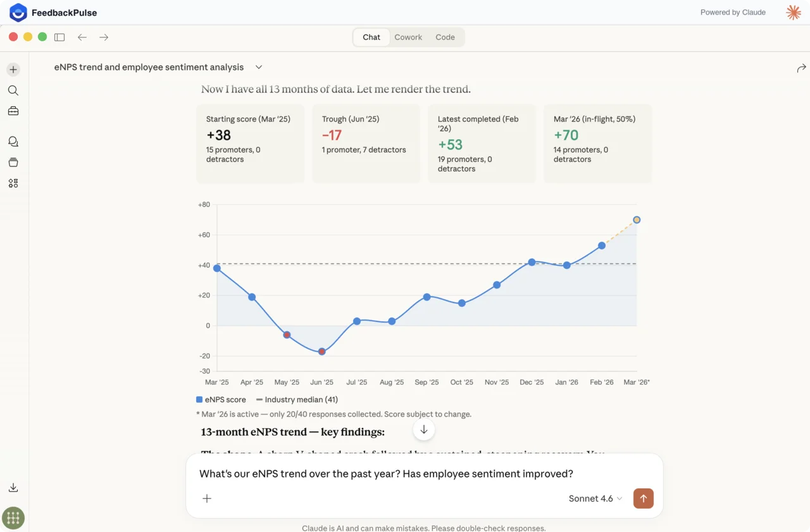Click the share icon near the conversation title
This screenshot has width=810, height=532.
point(801,67)
